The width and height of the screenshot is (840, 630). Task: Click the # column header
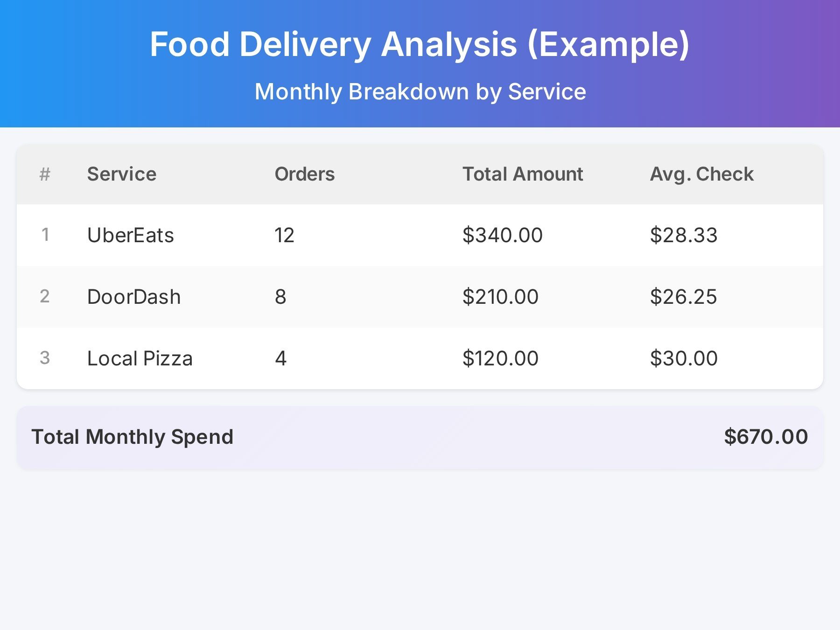(x=44, y=174)
